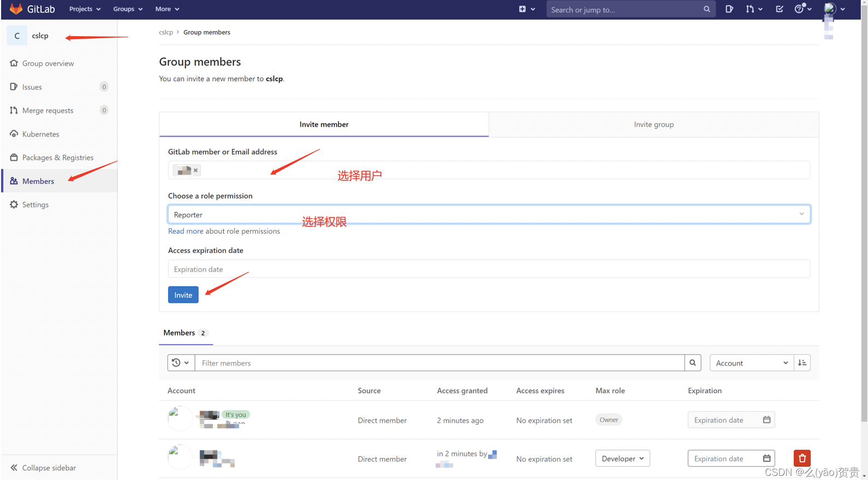The image size is (868, 483).
Task: Click the filter members search button
Action: coord(693,363)
